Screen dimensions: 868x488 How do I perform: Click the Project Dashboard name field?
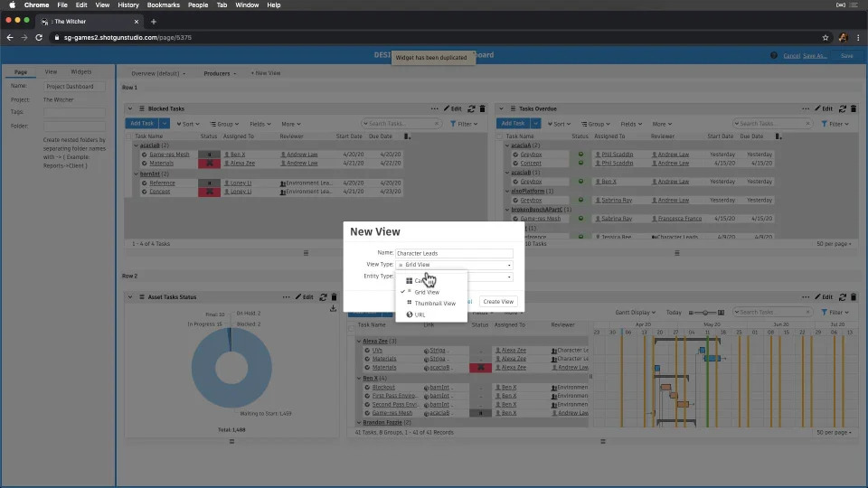(75, 87)
